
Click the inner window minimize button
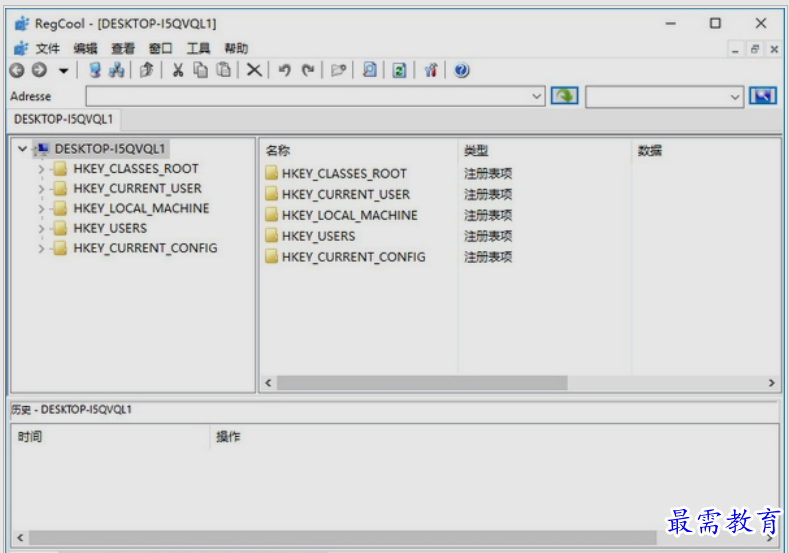735,49
